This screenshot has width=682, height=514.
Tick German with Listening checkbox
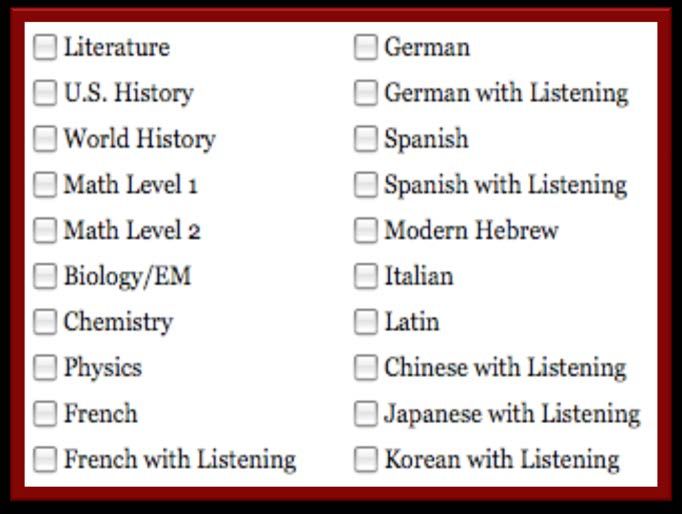[x=366, y=93]
